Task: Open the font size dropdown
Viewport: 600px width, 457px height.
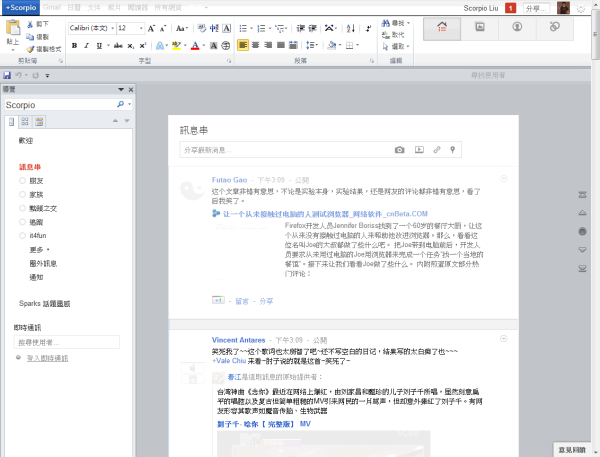Action: coord(139,29)
